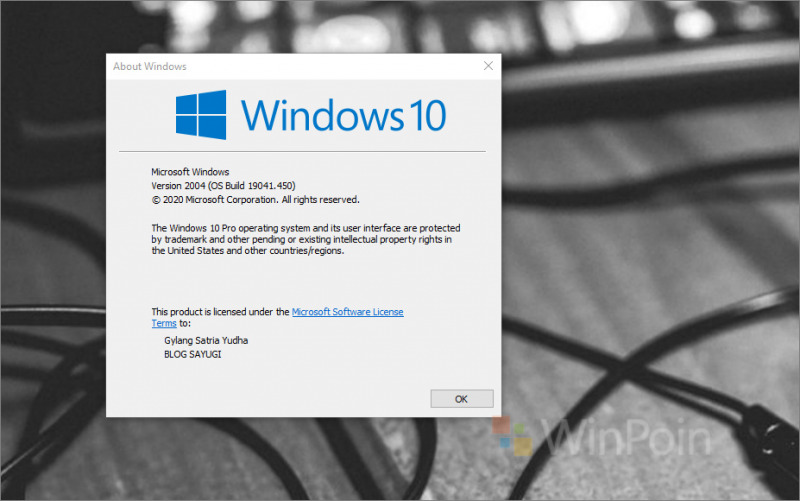Click the Gylang Satria Yudha name
Screen dimensions: 800x501
tap(206, 340)
